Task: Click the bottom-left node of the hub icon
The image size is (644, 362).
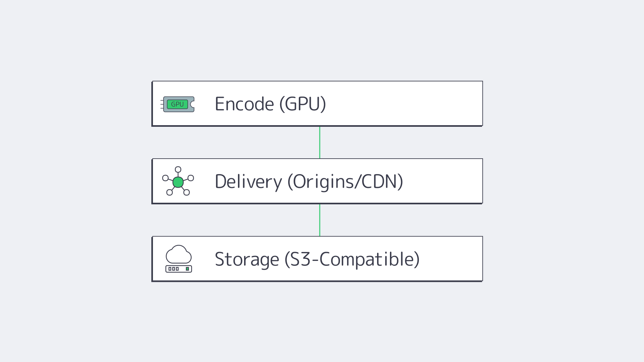Action: 169,192
